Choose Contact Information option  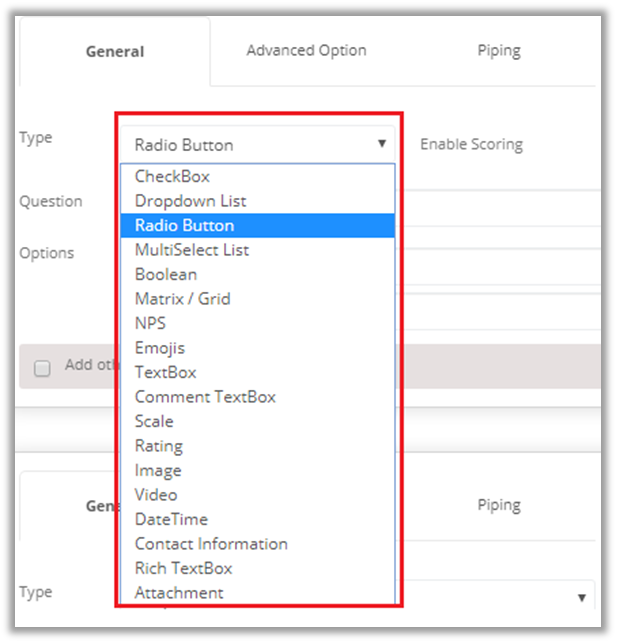tap(211, 544)
